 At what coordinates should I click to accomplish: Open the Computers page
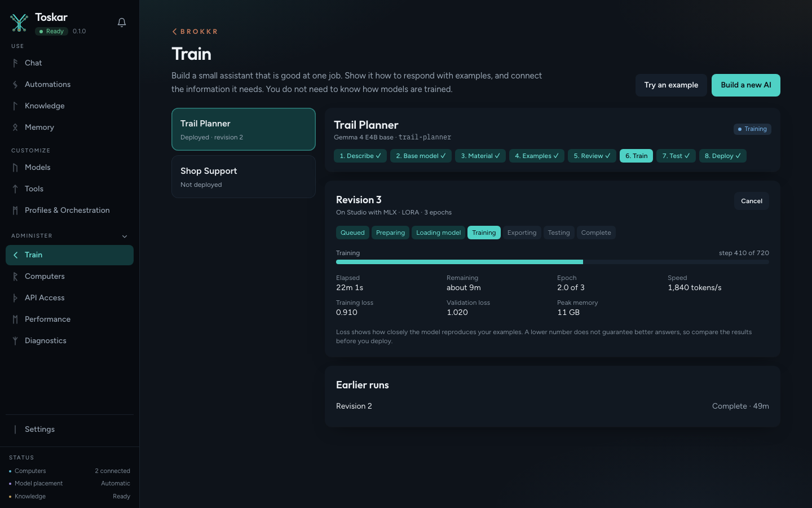pyautogui.click(x=69, y=277)
